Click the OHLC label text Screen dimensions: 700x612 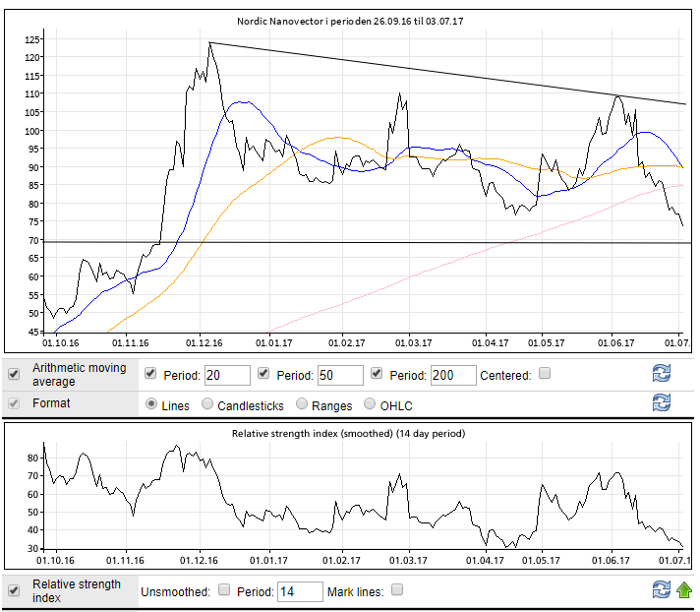396,406
